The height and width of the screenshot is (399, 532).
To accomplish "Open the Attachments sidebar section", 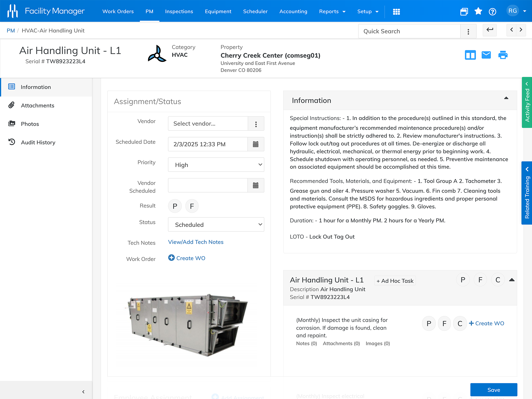I will point(37,105).
